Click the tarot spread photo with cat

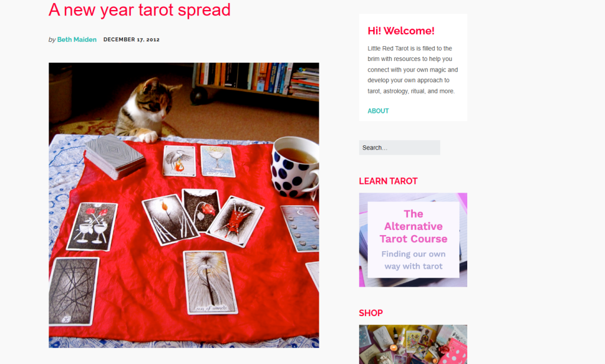184,205
